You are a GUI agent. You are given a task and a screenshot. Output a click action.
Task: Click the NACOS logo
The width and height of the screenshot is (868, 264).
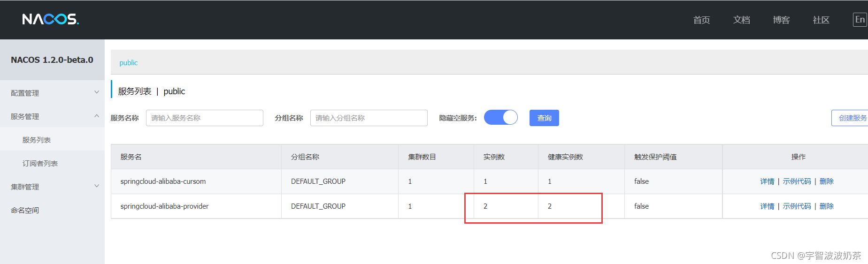(51, 19)
